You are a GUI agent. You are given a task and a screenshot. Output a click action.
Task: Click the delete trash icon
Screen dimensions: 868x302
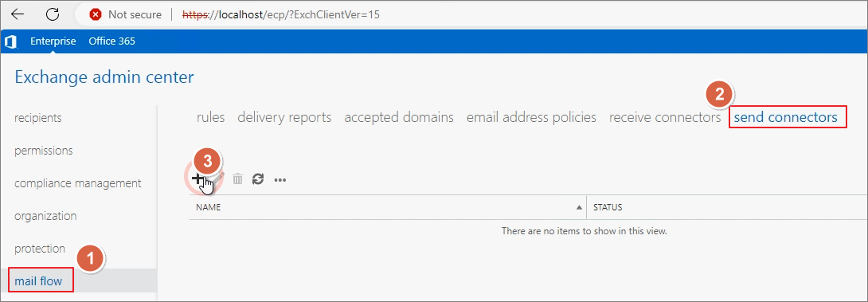coord(237,179)
